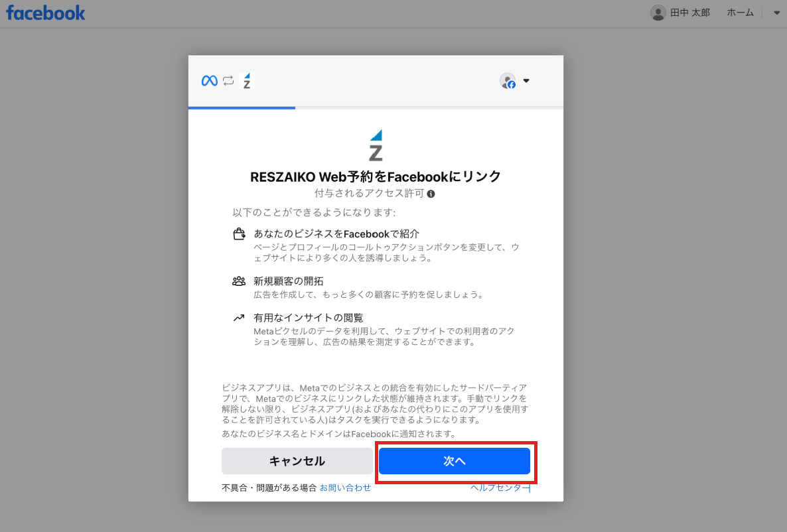Image resolution: width=787 pixels, height=532 pixels.
Task: Click the trend arrow icon beside 有用なインサイトの閲覧
Action: click(239, 318)
